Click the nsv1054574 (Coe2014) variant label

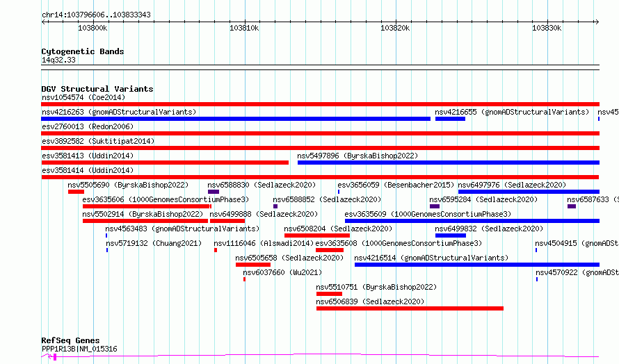(x=83, y=97)
